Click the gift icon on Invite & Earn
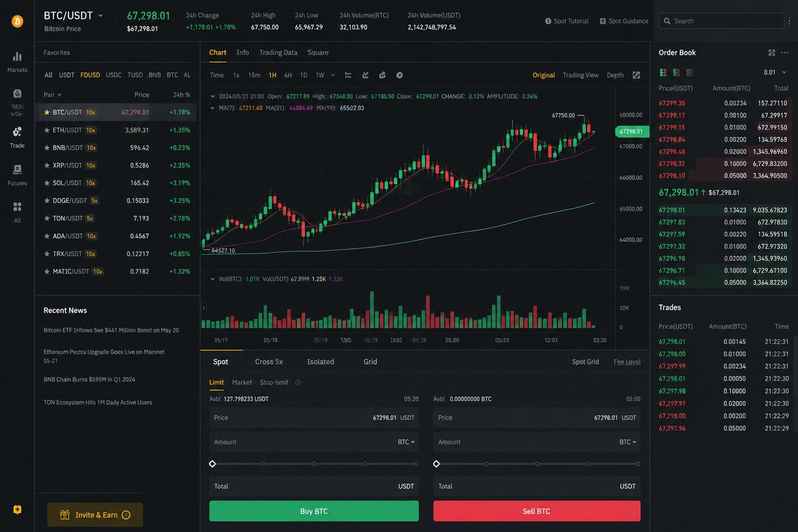 tap(65, 515)
